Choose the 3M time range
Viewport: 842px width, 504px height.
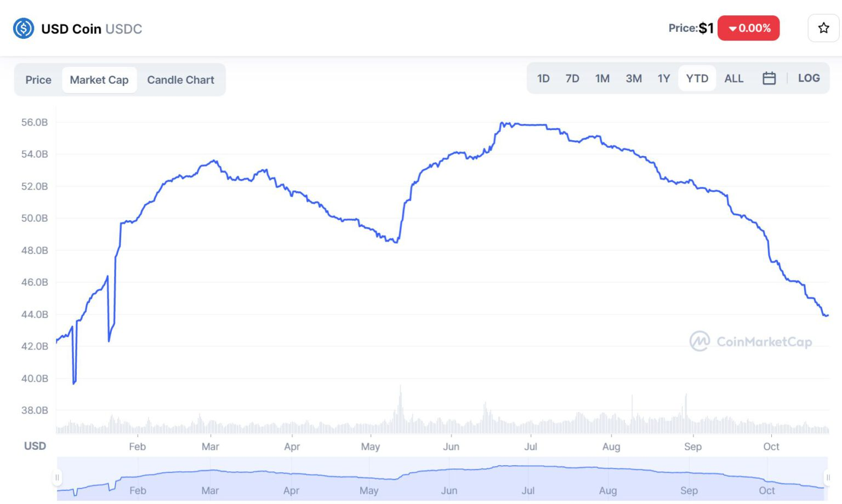pos(634,78)
